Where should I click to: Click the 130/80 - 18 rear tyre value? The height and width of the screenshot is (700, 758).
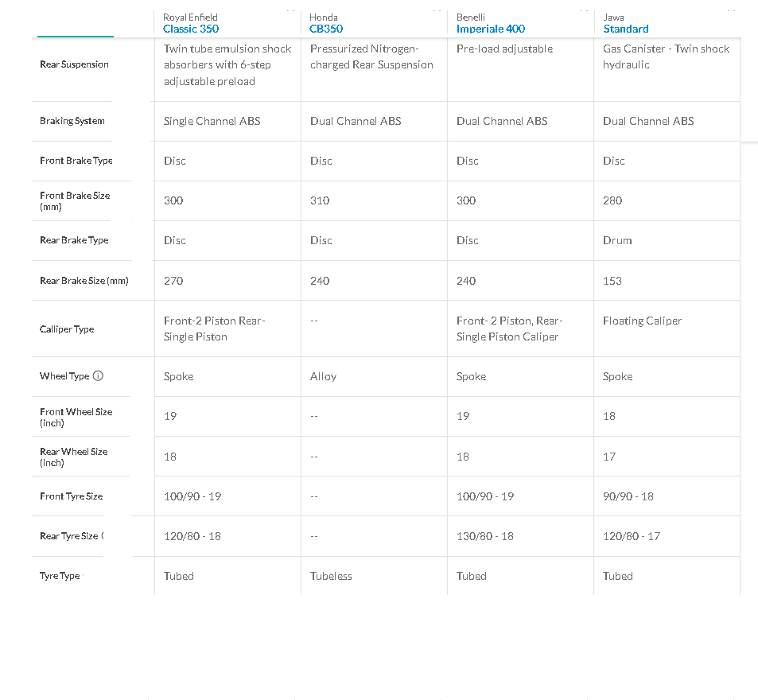click(x=484, y=536)
